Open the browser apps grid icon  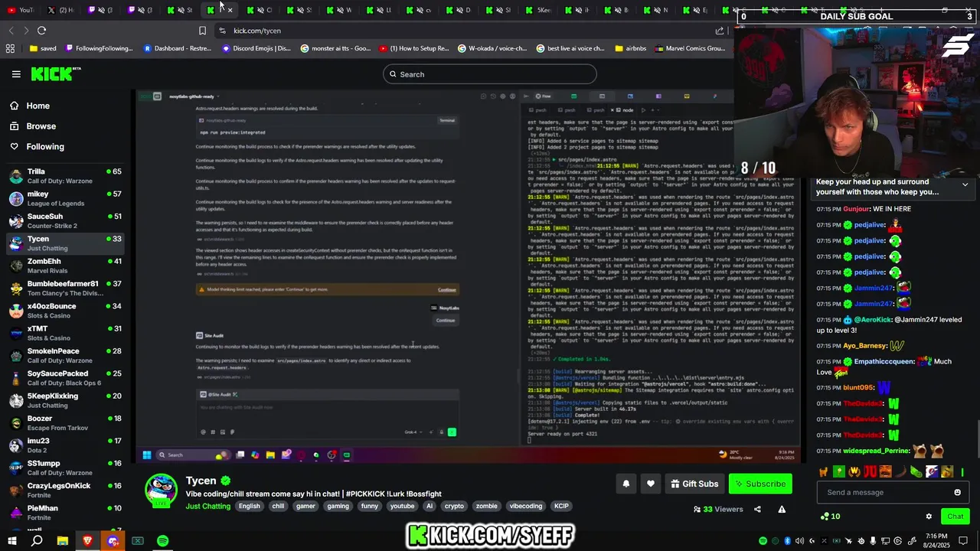point(10,48)
